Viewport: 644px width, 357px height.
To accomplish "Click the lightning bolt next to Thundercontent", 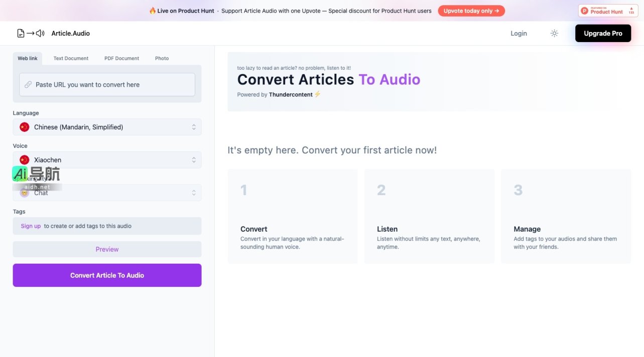I will point(317,94).
